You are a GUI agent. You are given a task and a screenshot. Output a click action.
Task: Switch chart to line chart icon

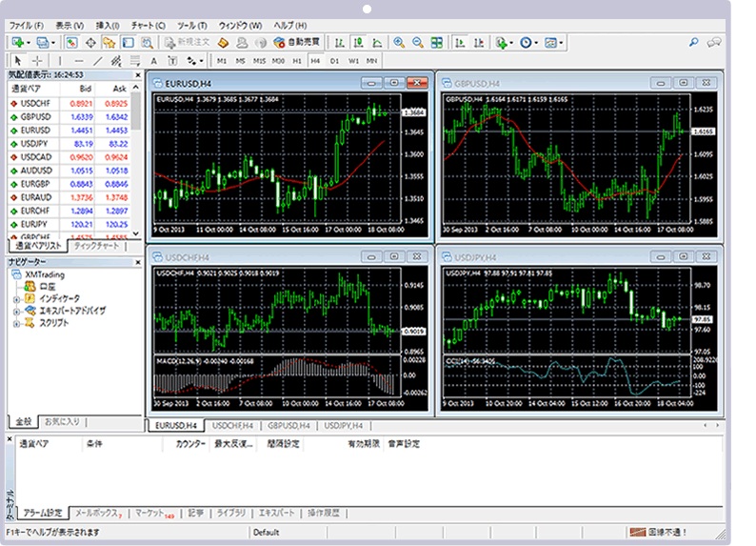tap(377, 43)
